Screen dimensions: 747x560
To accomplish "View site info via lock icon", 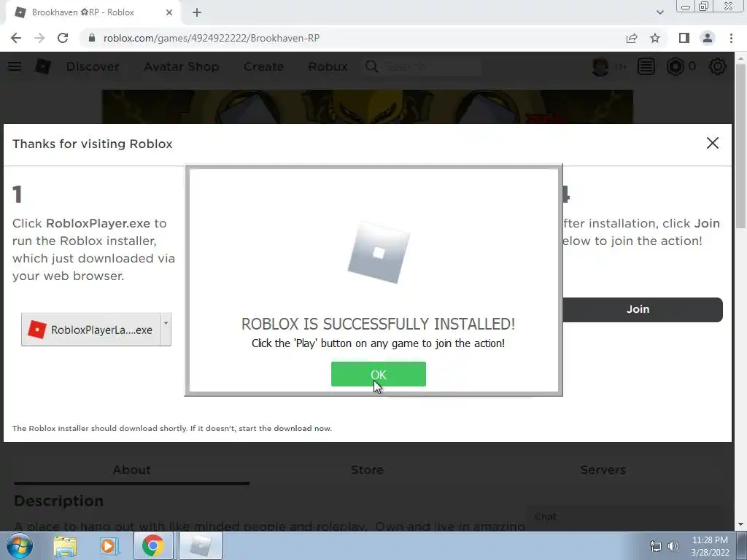I will [x=91, y=38].
